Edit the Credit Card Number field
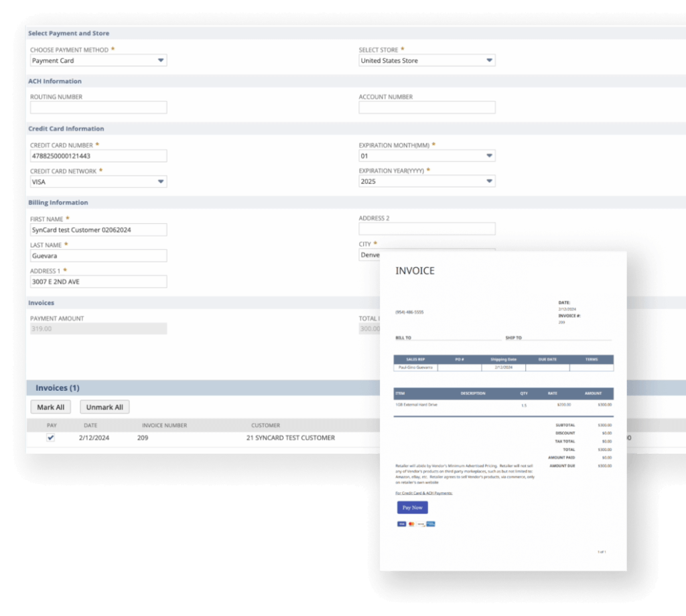Screen dimensions: 686x616 pos(98,156)
